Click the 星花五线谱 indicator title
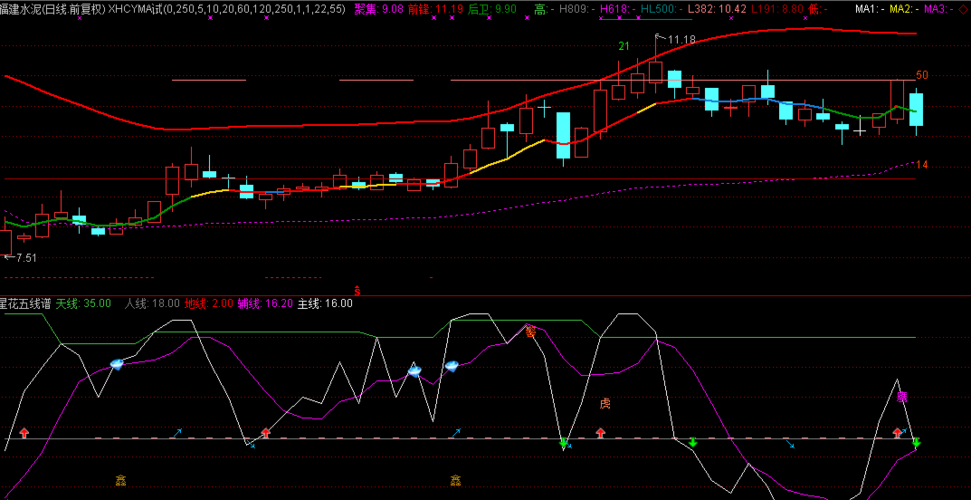This screenshot has width=971, height=500. pos(27,304)
